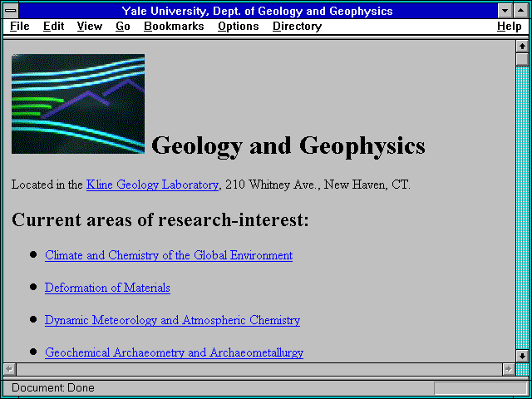
Task: Click the Yale University window title bar
Action: click(258, 11)
